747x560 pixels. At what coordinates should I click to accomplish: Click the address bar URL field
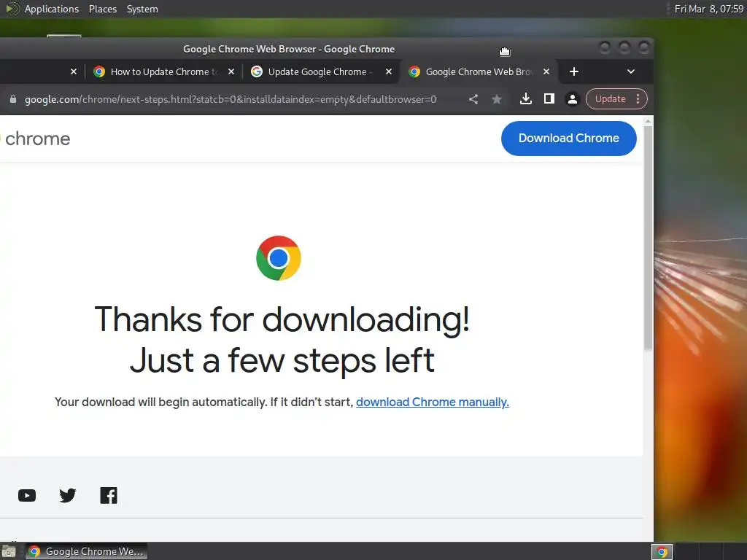click(231, 99)
